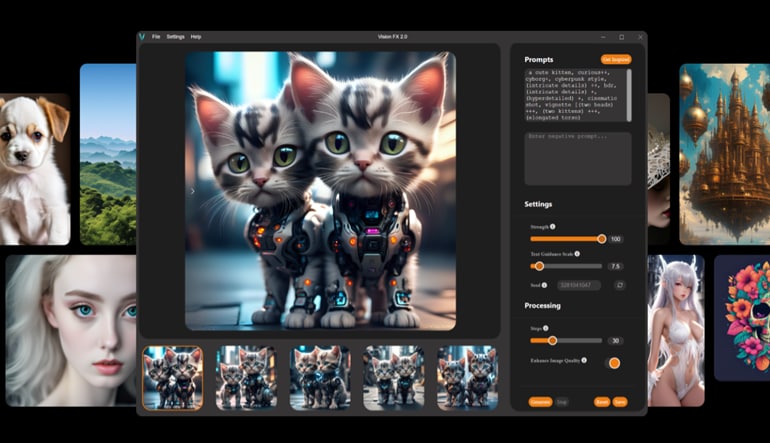The height and width of the screenshot is (443, 770).
Task: Click inside the kitten prompt text box
Action: (x=576, y=95)
